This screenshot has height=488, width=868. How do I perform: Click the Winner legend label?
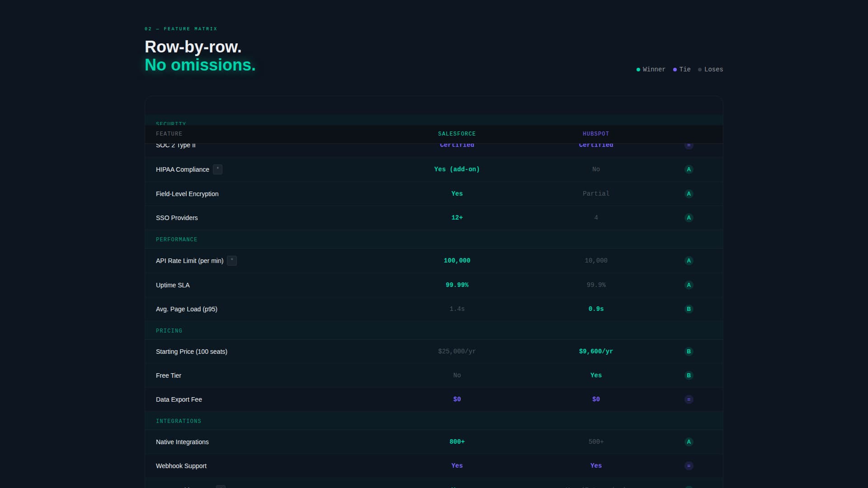point(654,70)
